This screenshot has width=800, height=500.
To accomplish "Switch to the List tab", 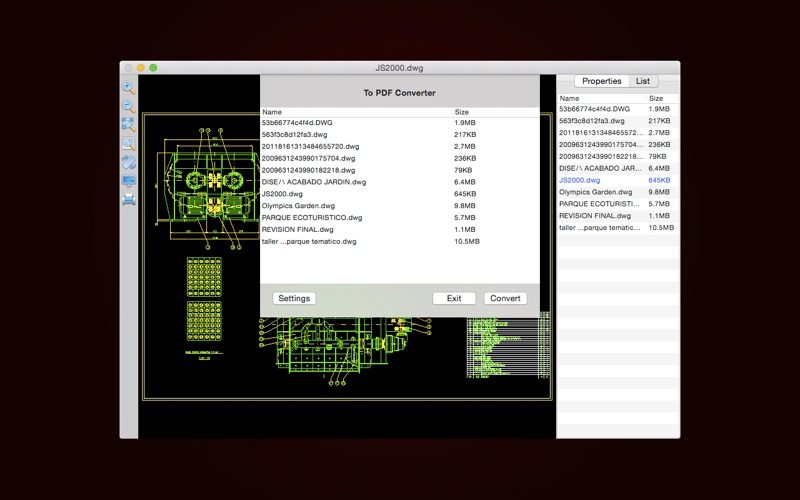I will [x=643, y=81].
